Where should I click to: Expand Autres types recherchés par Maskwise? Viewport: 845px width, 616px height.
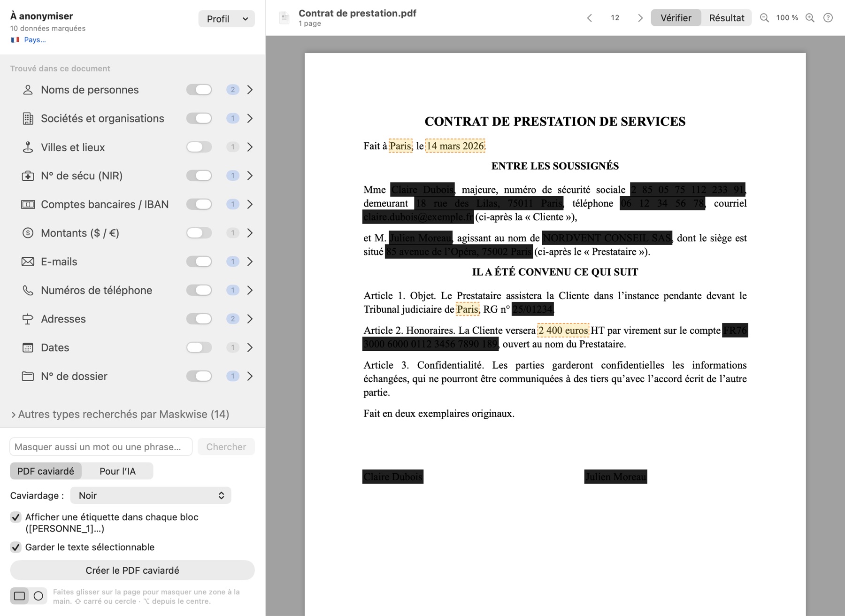(120, 414)
